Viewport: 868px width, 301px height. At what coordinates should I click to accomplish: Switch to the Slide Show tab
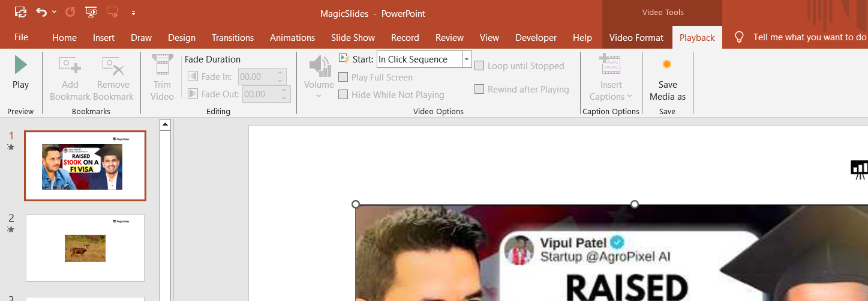coord(353,37)
